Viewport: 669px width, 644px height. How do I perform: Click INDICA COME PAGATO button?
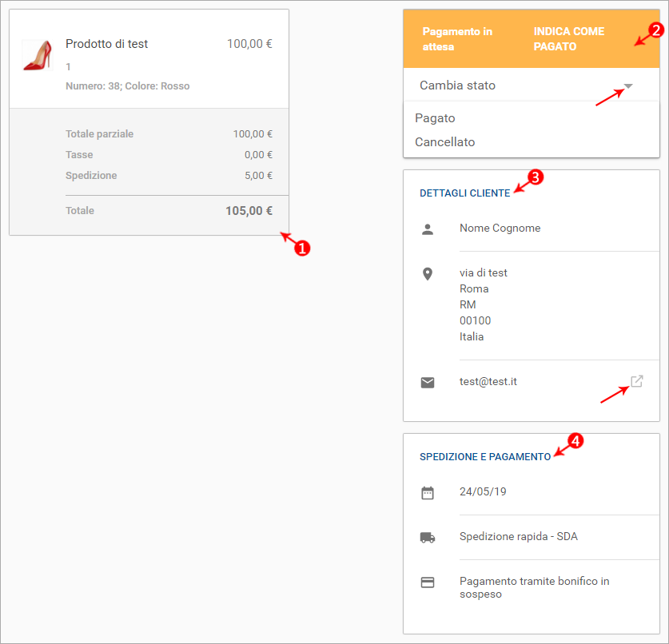[x=569, y=39]
